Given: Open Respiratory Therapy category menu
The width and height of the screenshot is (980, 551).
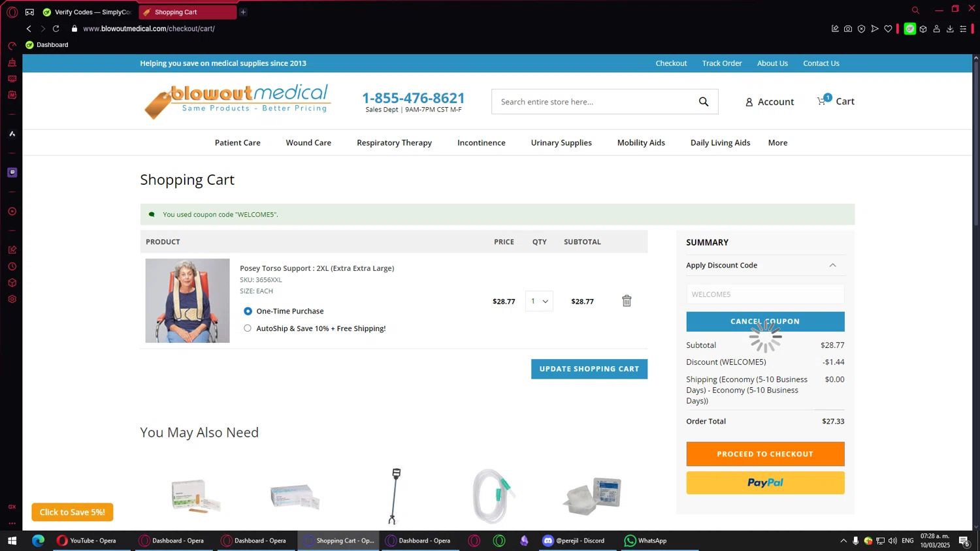Looking at the screenshot, I should point(394,143).
